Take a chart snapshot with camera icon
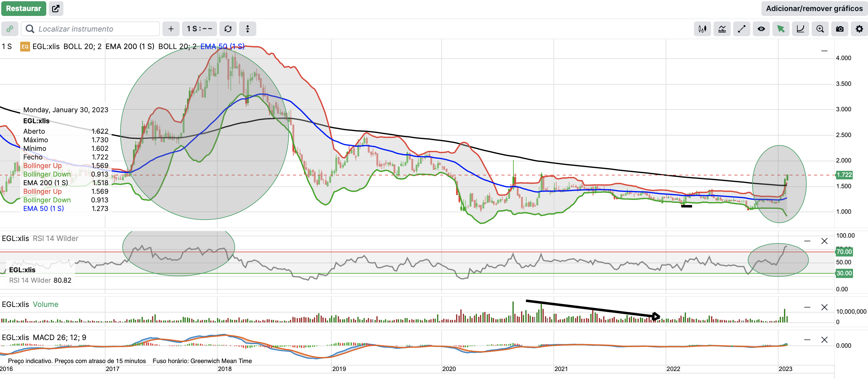Viewport: 868px width, 379px height. click(839, 29)
